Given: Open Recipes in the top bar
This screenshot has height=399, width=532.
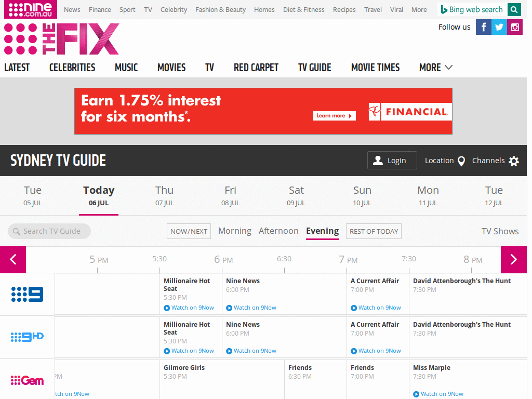Looking at the screenshot, I should coord(344,9).
